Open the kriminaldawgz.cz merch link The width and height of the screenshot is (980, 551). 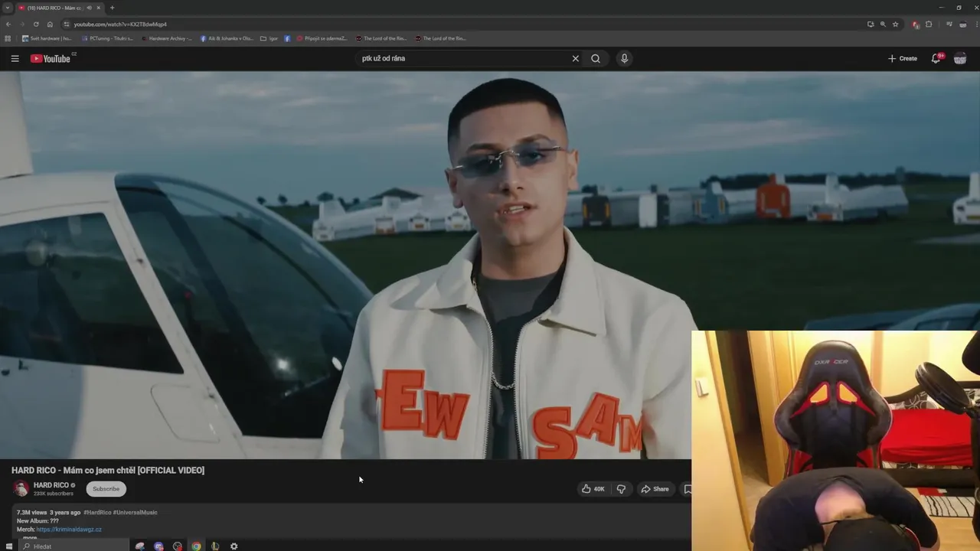pos(69,530)
